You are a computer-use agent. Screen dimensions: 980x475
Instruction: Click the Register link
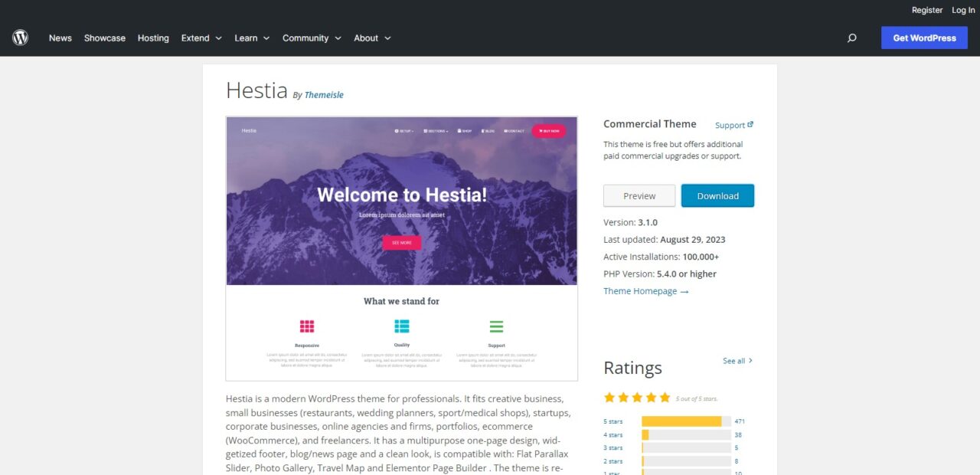coord(927,10)
